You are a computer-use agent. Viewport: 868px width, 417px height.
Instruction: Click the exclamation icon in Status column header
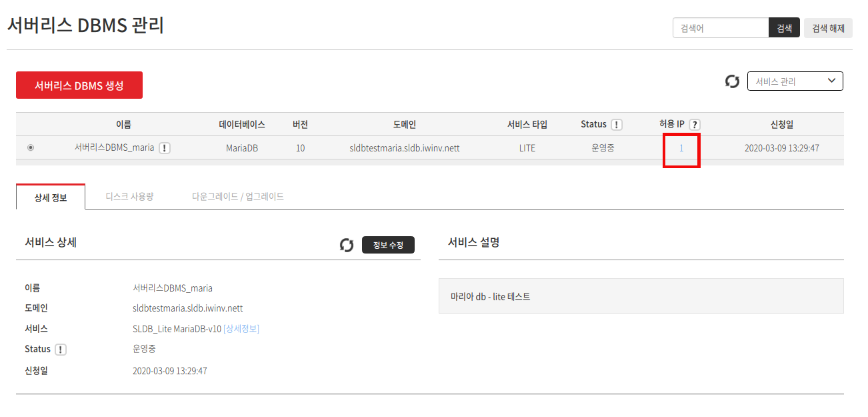tap(617, 125)
